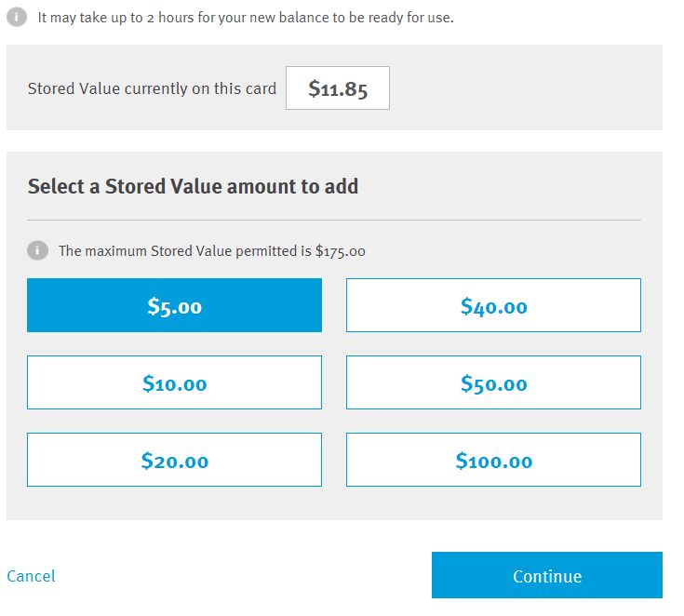The width and height of the screenshot is (684, 616).
Task: Click the maximum Stored Value permitted text
Action: coord(212,251)
